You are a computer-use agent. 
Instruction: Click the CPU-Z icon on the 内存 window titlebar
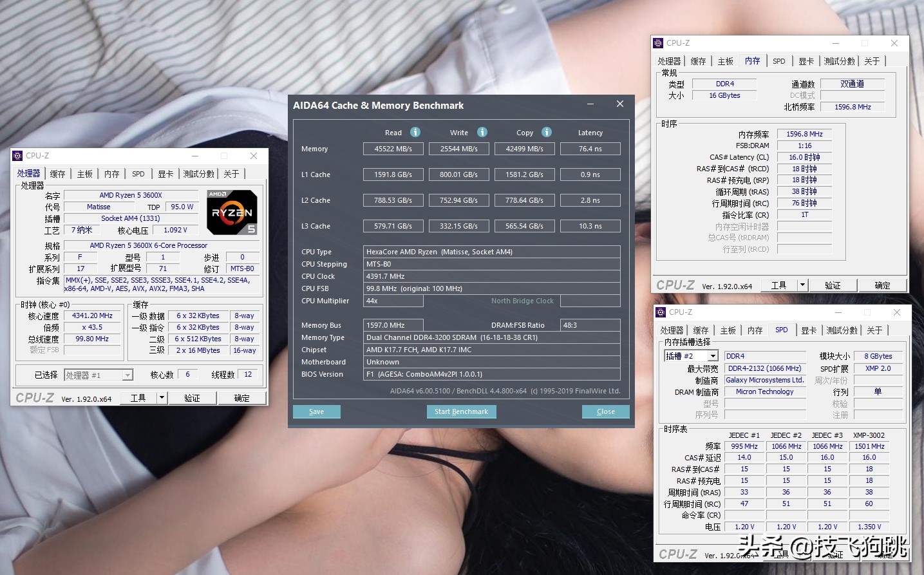658,42
